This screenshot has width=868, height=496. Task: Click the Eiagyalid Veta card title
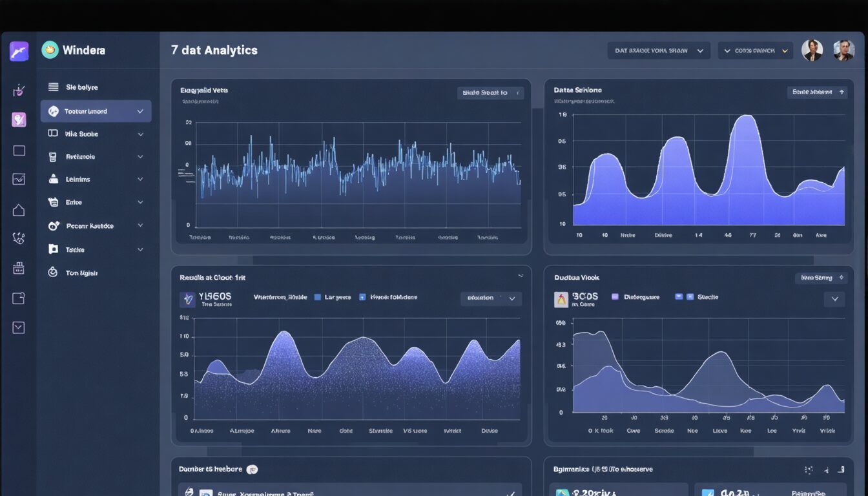(203, 90)
